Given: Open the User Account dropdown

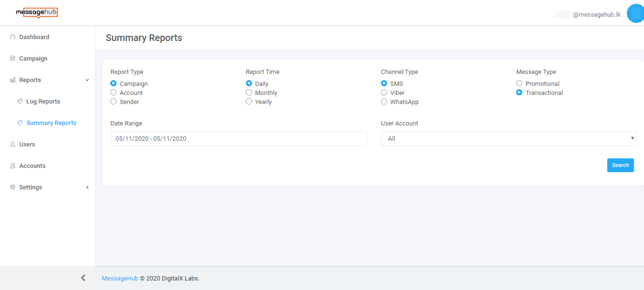Looking at the screenshot, I should click(509, 138).
